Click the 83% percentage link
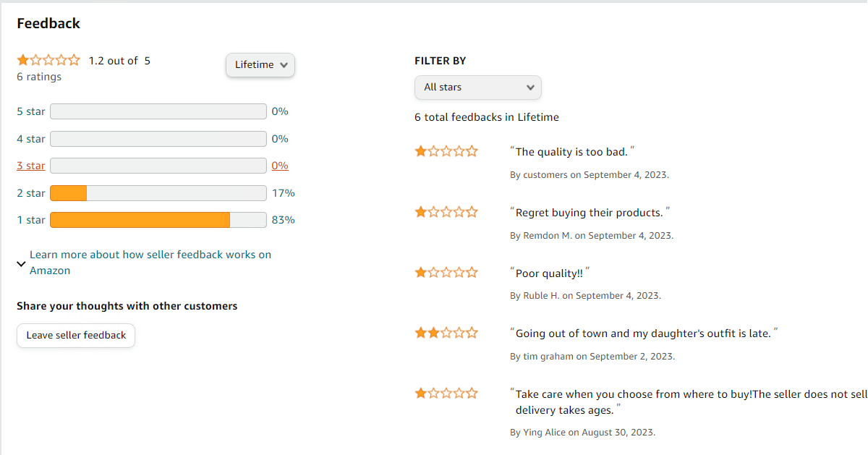The height and width of the screenshot is (455, 868). point(283,220)
